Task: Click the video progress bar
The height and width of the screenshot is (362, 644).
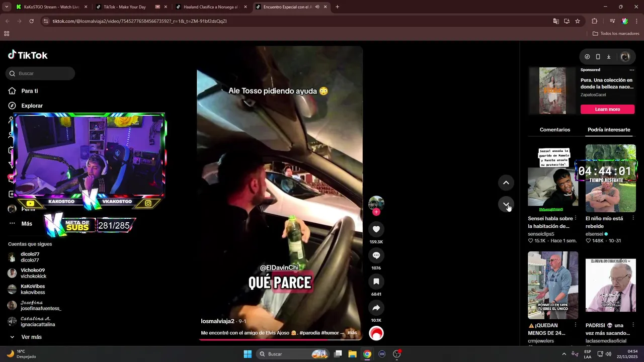Action: [x=279, y=339]
